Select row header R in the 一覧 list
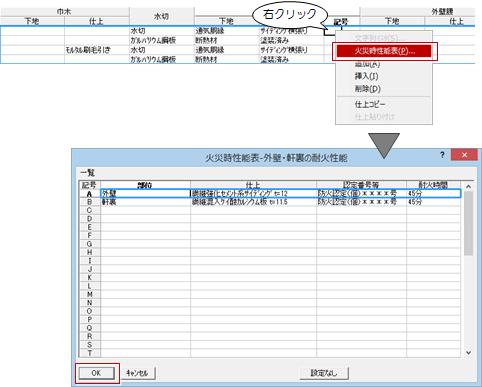This screenshot has height=387, width=482. tap(89, 336)
